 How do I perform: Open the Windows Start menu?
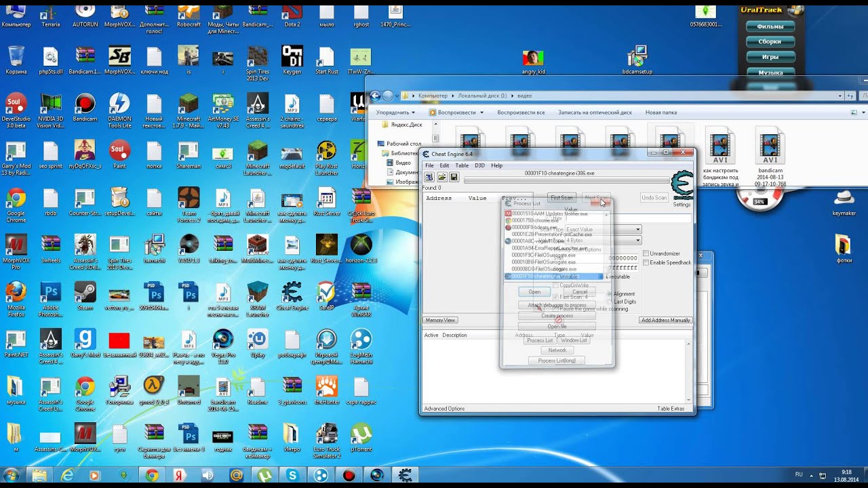coord(12,474)
